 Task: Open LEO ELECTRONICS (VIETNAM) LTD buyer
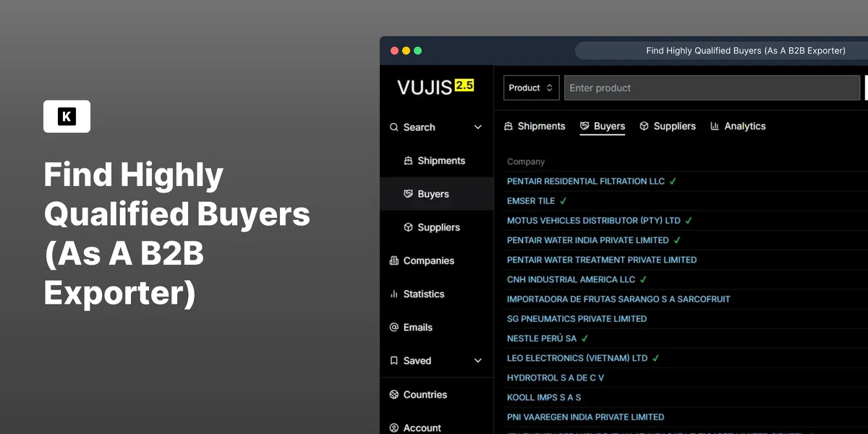click(x=577, y=358)
